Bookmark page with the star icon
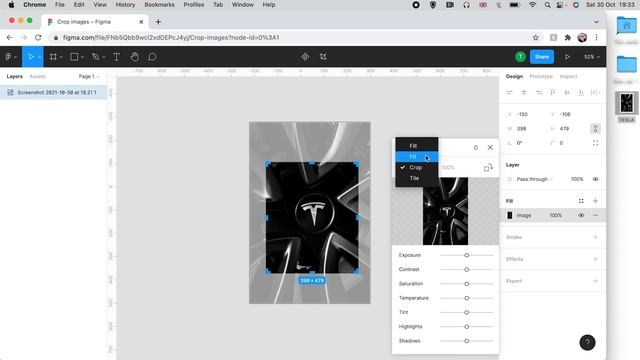 coord(536,38)
